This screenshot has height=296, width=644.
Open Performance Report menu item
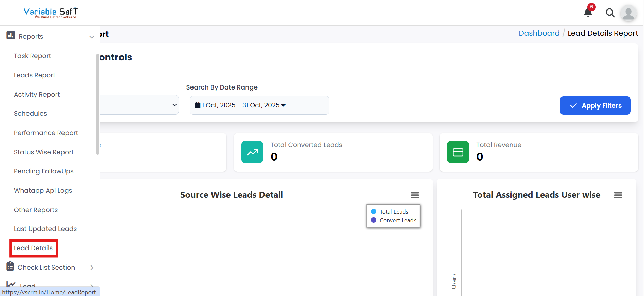(x=46, y=133)
